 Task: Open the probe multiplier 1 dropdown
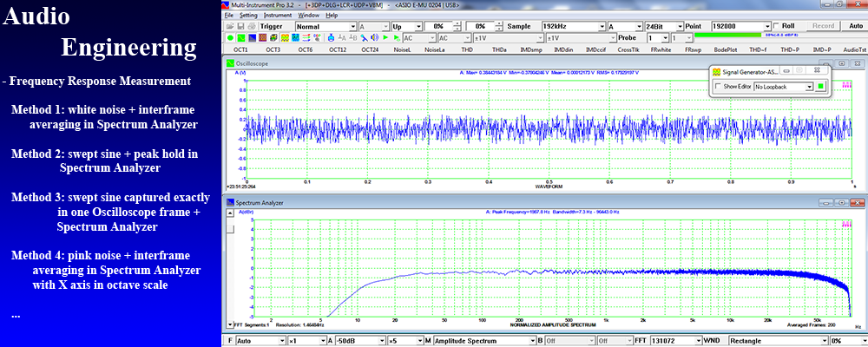click(x=658, y=37)
